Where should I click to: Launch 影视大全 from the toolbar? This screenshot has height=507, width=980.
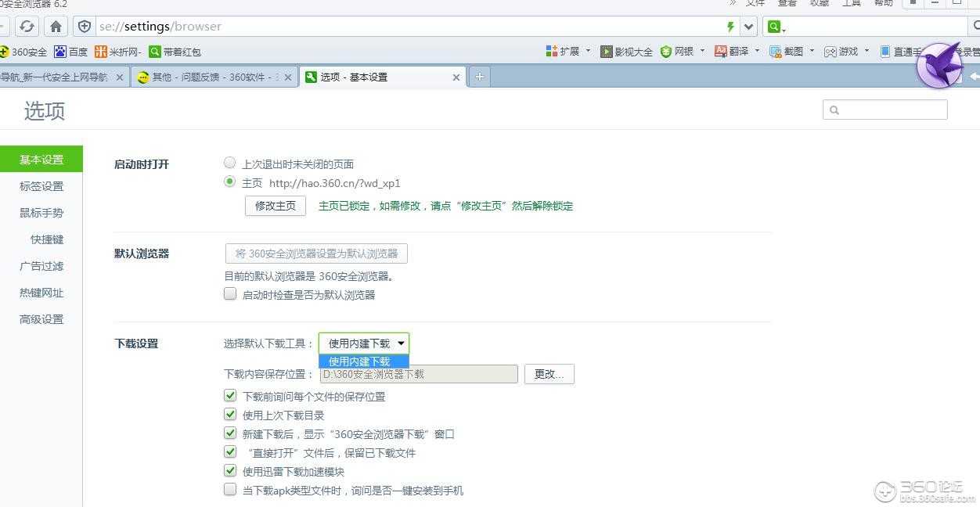[x=626, y=52]
